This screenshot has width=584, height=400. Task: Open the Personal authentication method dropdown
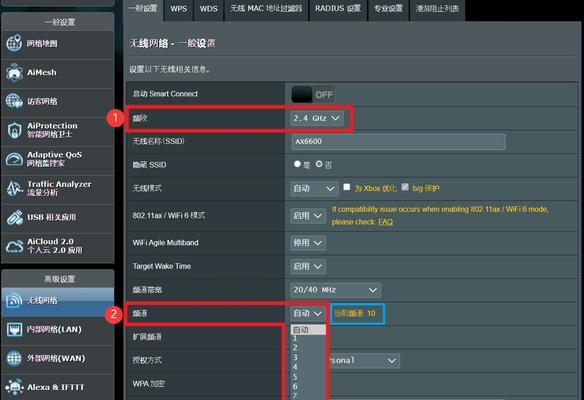(x=364, y=361)
